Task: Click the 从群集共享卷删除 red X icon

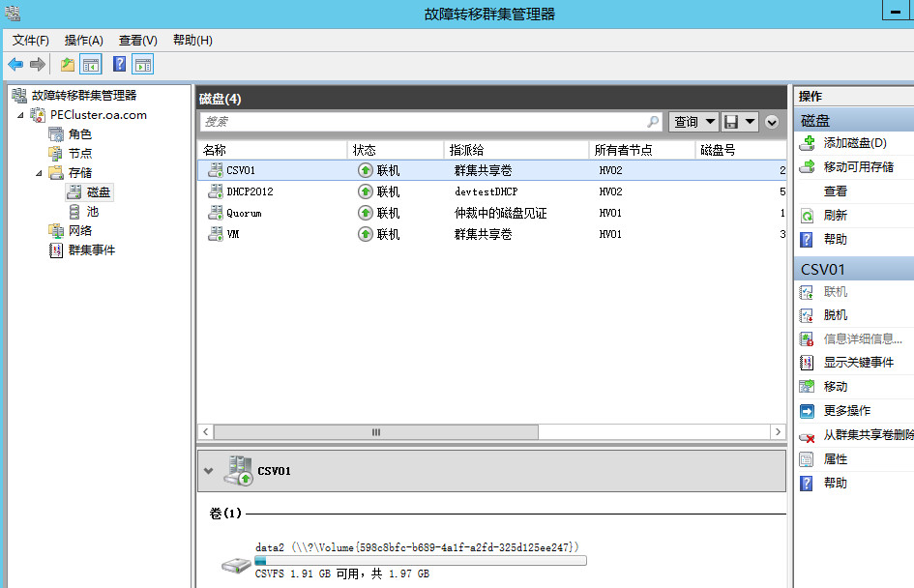Action: click(807, 437)
